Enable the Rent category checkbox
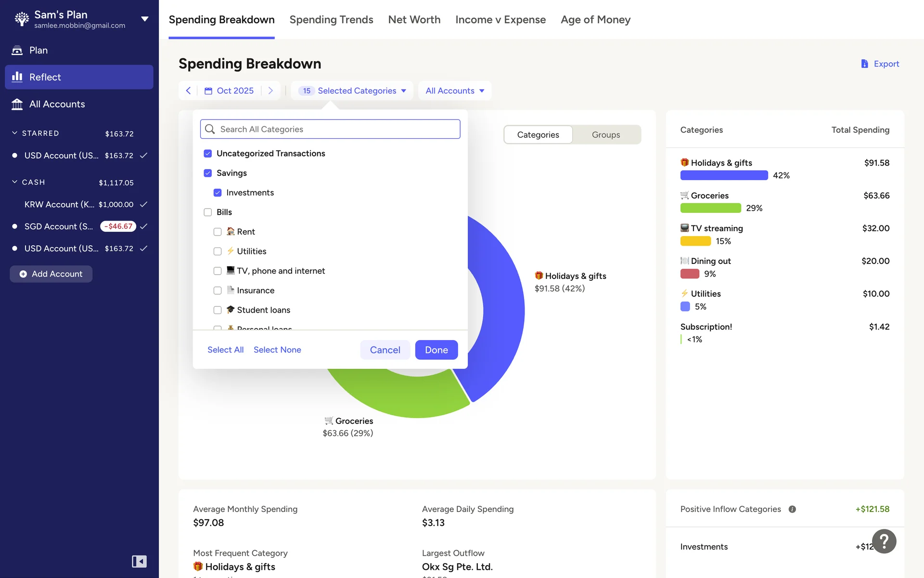The image size is (924, 578). click(218, 232)
